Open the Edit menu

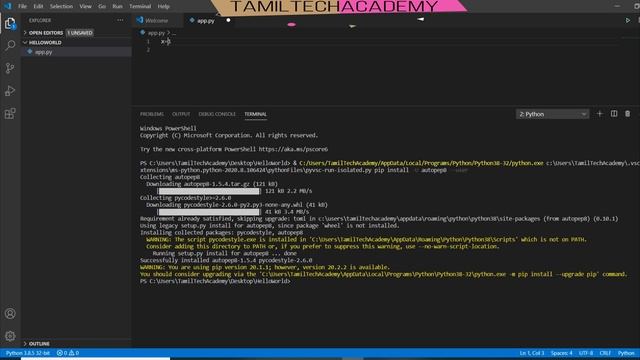pos(38,7)
